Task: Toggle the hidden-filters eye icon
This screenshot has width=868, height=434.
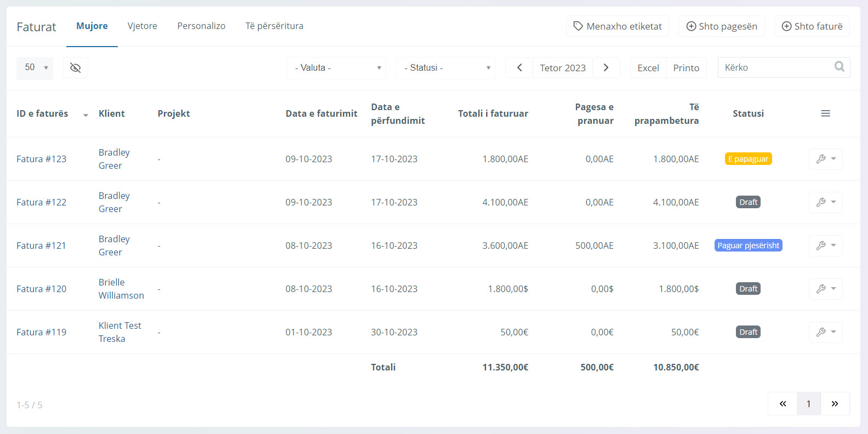Action: [76, 68]
